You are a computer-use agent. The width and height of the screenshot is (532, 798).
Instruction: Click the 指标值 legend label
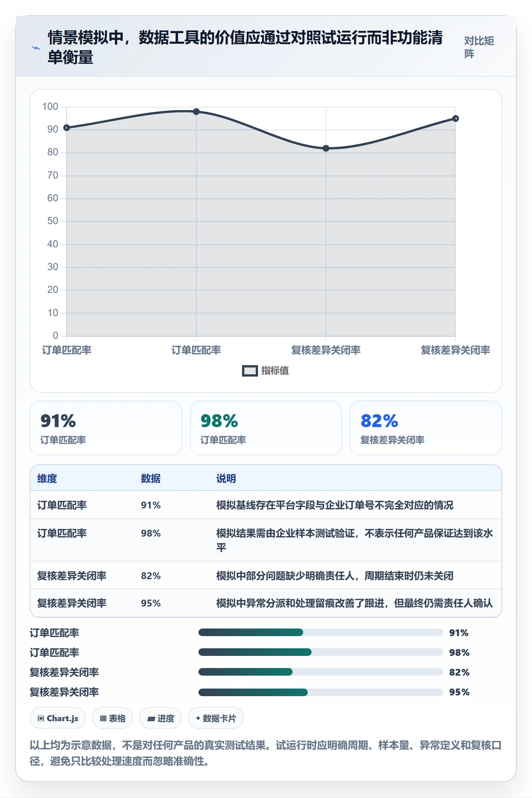pyautogui.click(x=275, y=370)
